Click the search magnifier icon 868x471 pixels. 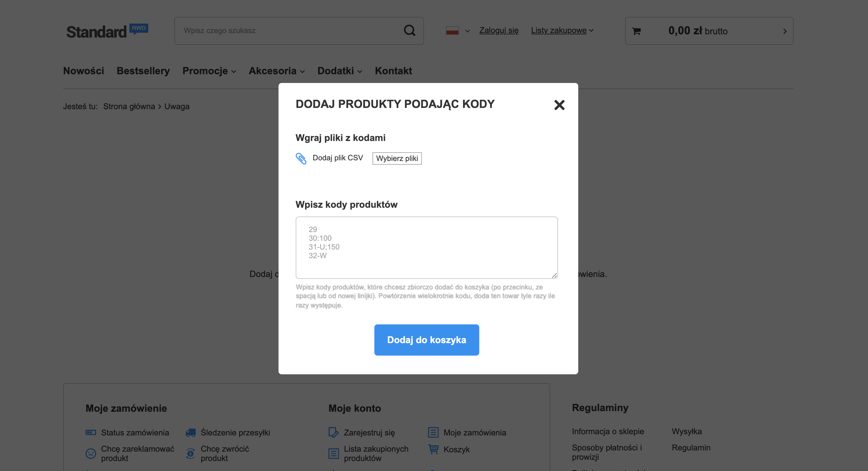(409, 31)
